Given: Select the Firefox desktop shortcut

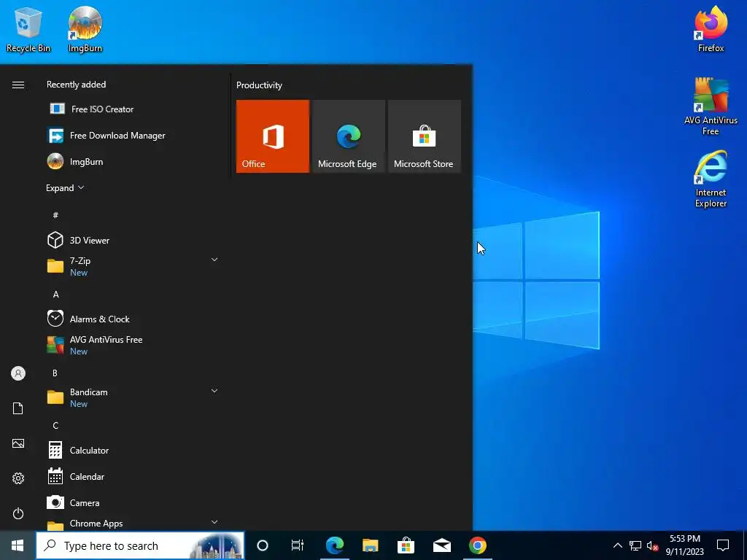Looking at the screenshot, I should (711, 29).
